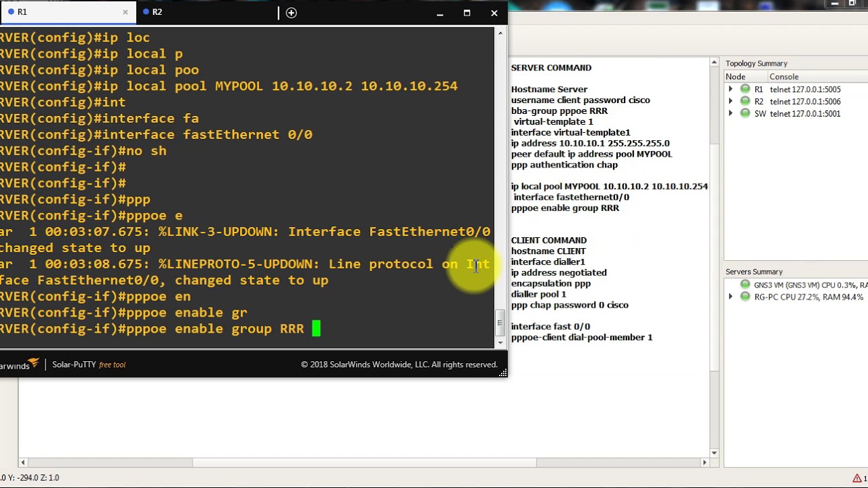This screenshot has height=488, width=868.
Task: Expand the R2 node in Topology Summary
Action: [x=730, y=102]
